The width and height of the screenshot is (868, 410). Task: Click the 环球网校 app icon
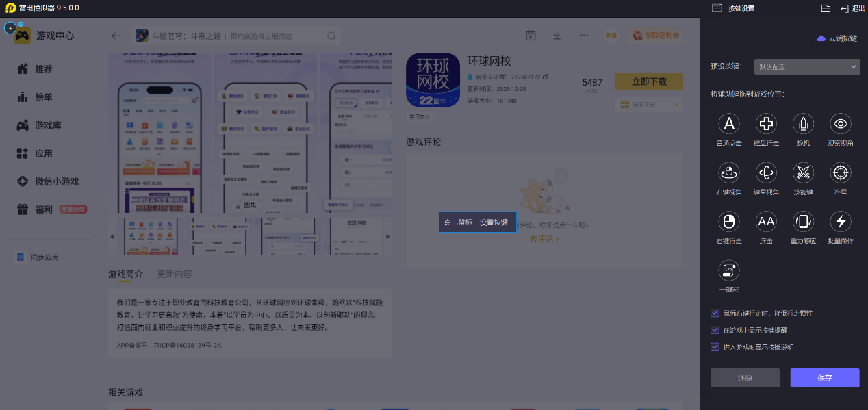(x=433, y=80)
